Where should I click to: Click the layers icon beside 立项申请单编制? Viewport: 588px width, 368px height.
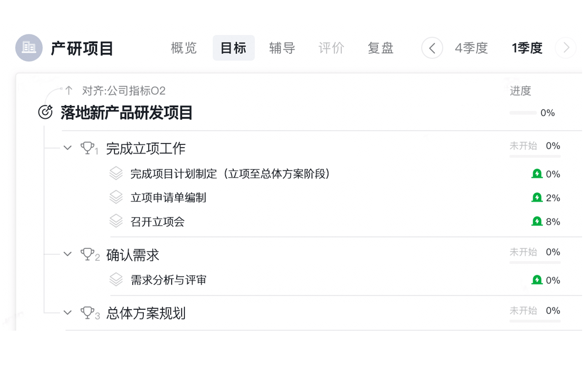(116, 197)
